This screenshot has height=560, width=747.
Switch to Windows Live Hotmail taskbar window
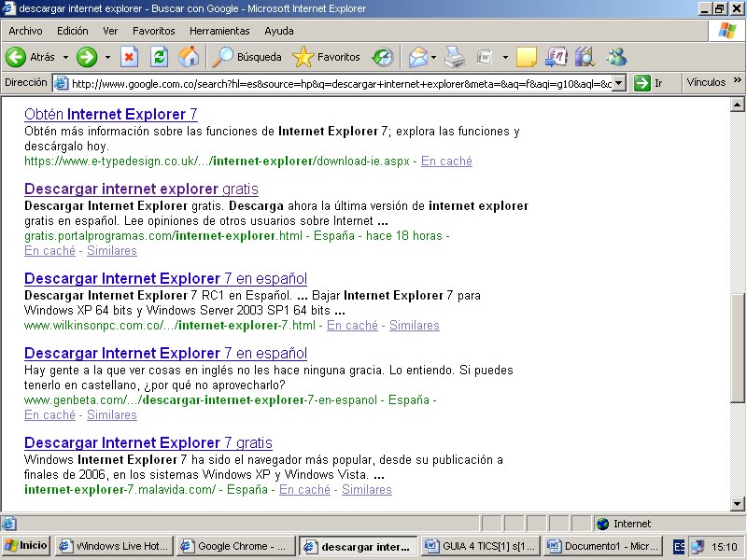point(114,546)
